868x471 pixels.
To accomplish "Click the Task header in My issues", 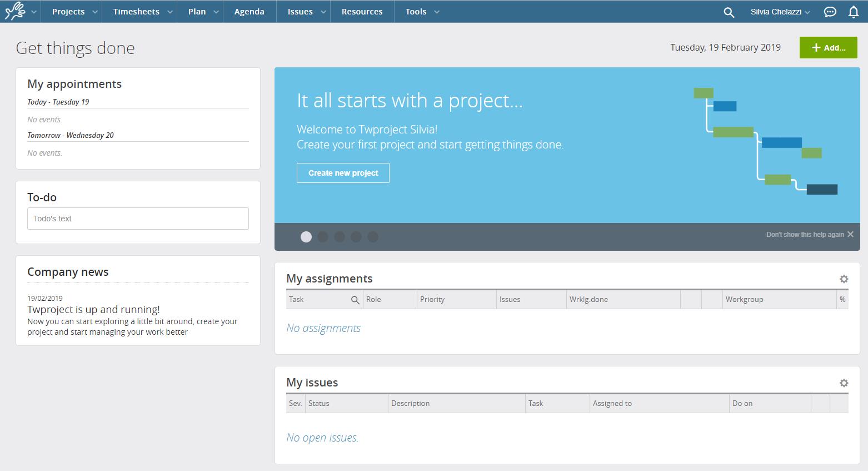I will 536,403.
